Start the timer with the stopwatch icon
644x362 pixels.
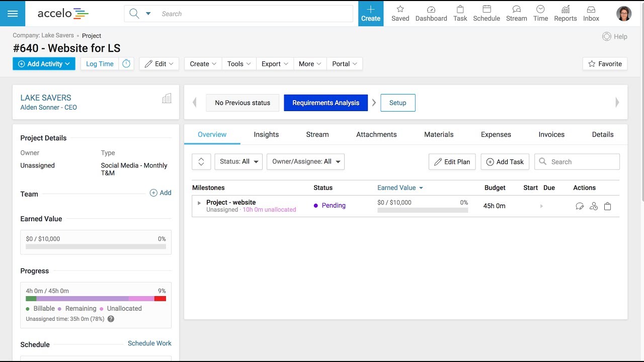(x=126, y=63)
